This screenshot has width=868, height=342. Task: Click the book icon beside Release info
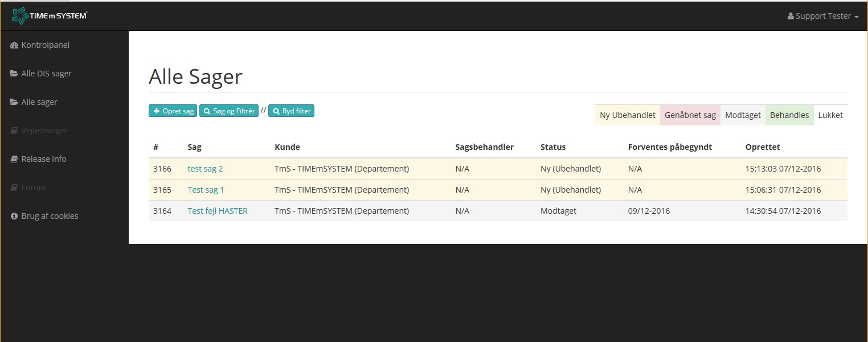coord(14,159)
